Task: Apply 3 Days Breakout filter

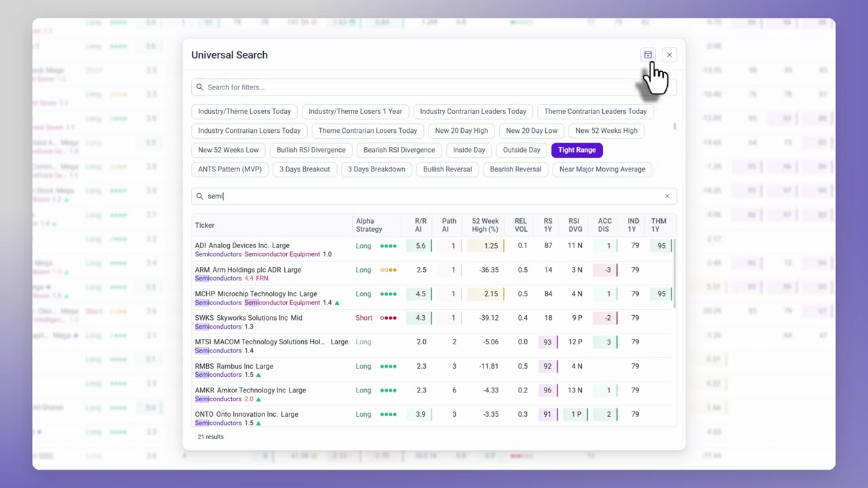Action: 304,169
